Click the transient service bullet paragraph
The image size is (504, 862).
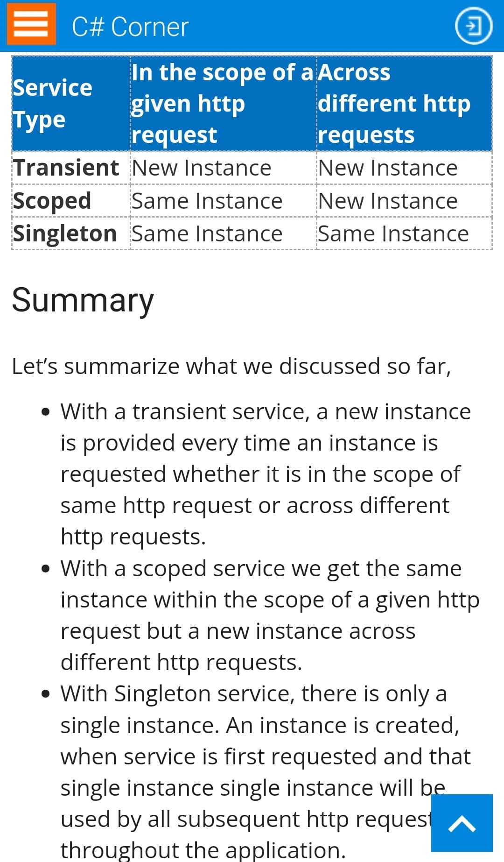coord(266,474)
